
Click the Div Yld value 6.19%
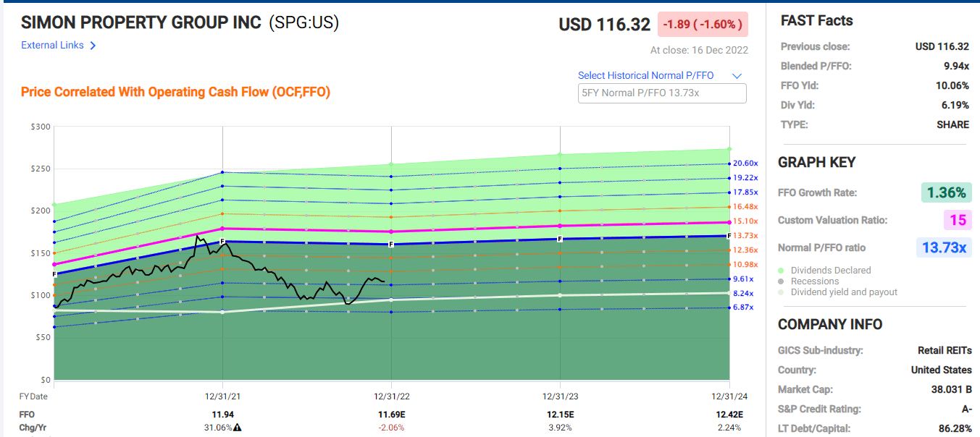[x=955, y=105]
